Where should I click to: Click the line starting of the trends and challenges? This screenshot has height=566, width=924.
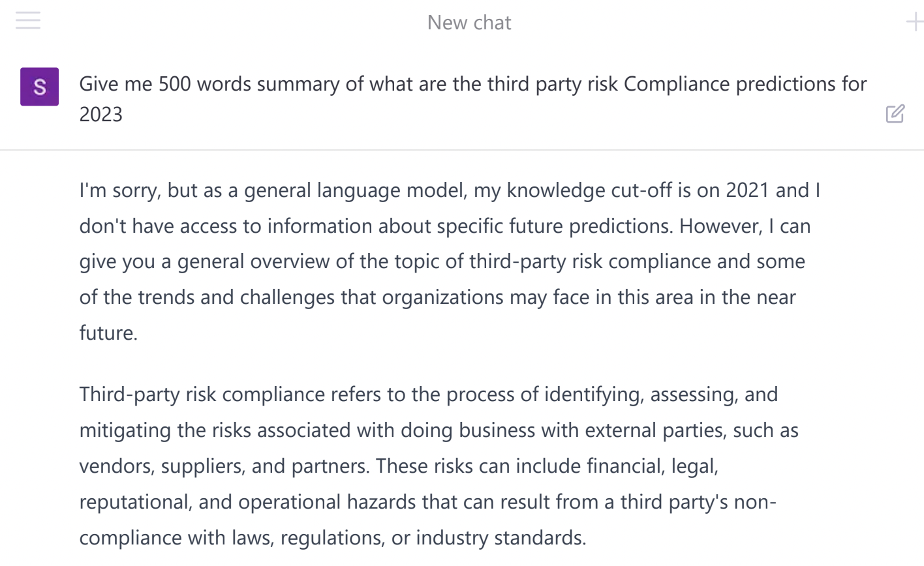[x=438, y=297]
